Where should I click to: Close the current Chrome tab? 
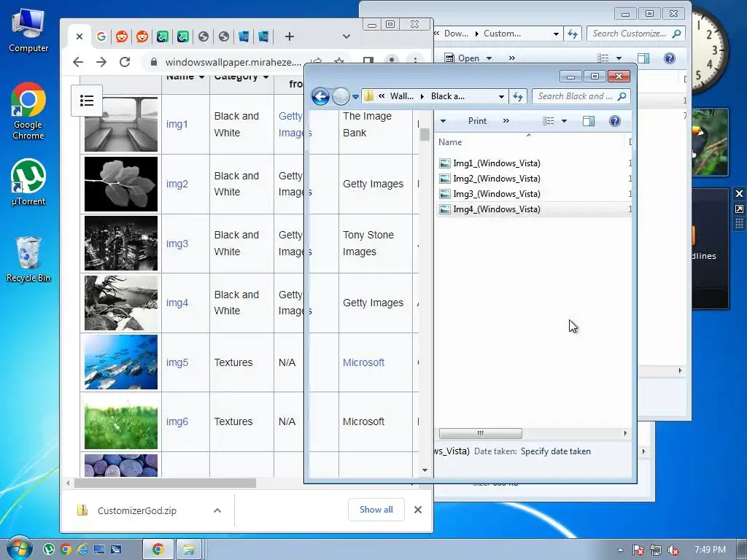[x=80, y=36]
